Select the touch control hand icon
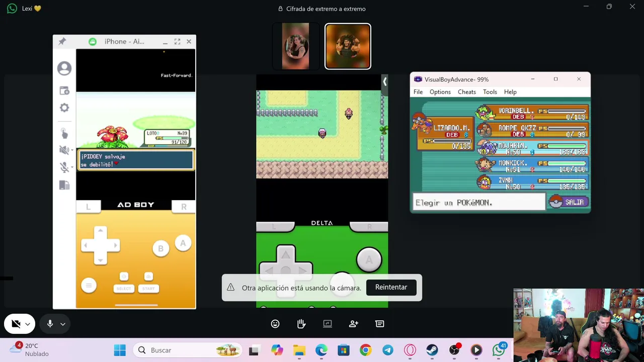The width and height of the screenshot is (644, 362). tap(64, 133)
